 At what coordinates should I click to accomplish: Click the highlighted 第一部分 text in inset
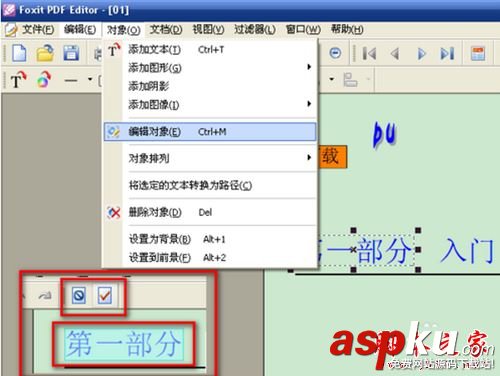tap(124, 344)
